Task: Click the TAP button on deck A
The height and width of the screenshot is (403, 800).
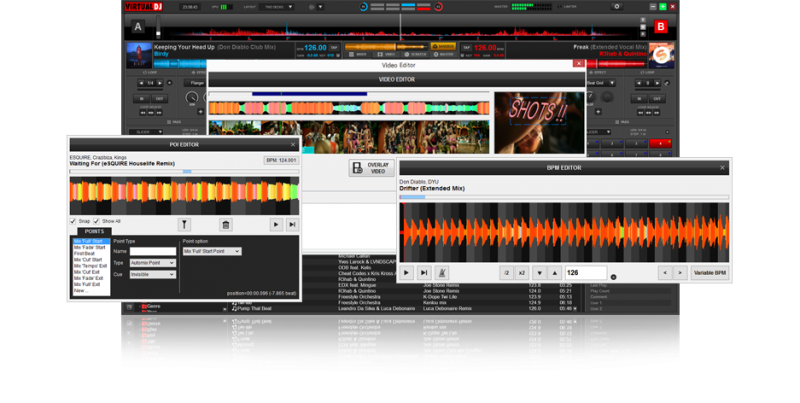Action: click(x=334, y=47)
